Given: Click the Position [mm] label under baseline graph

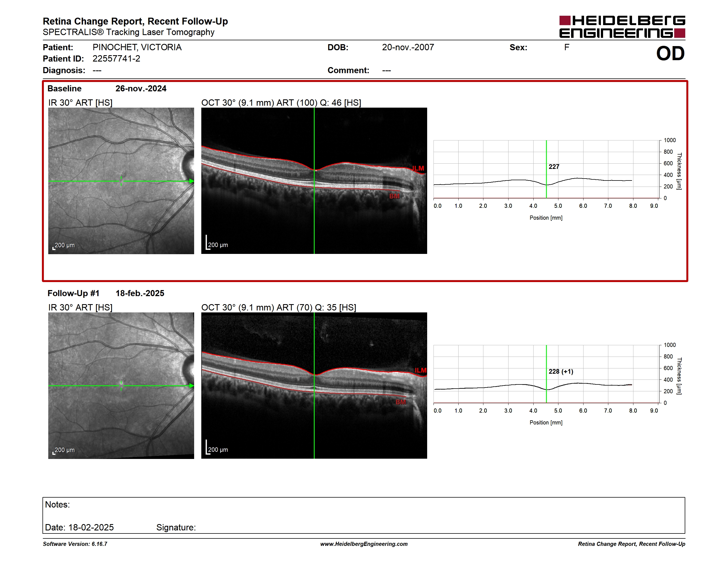Looking at the screenshot, I should (x=546, y=218).
